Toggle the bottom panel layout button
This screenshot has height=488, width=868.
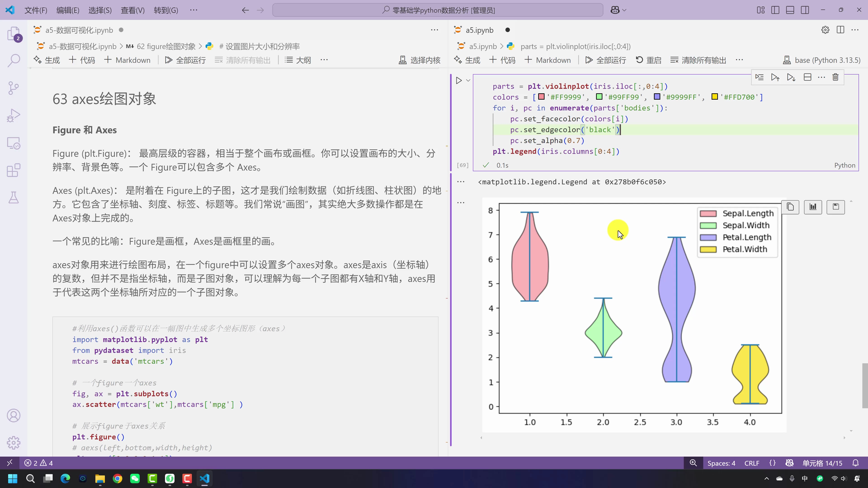(790, 10)
